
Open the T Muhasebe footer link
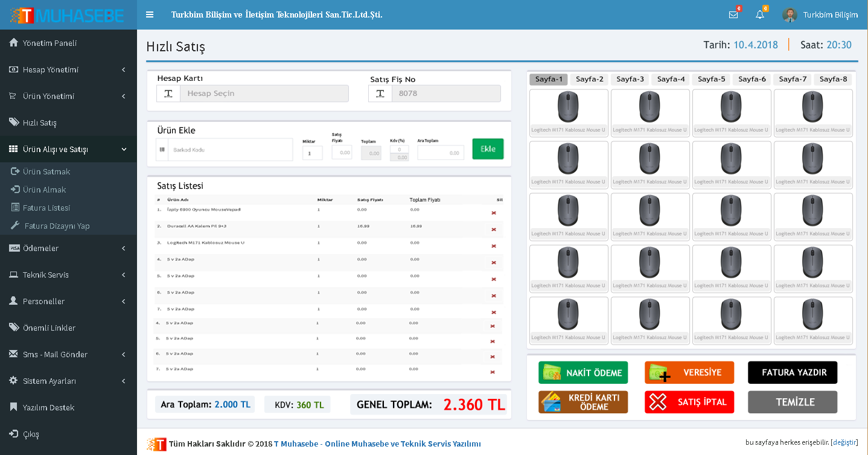[x=377, y=444]
